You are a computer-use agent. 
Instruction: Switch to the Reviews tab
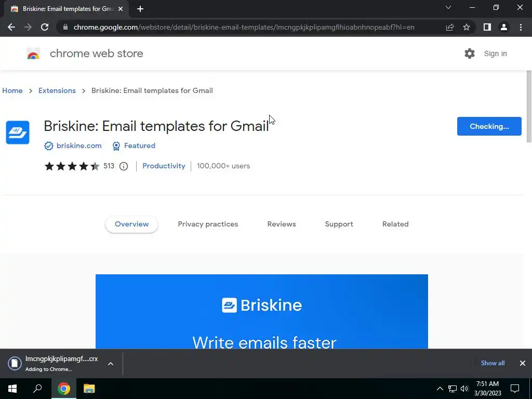point(282,224)
